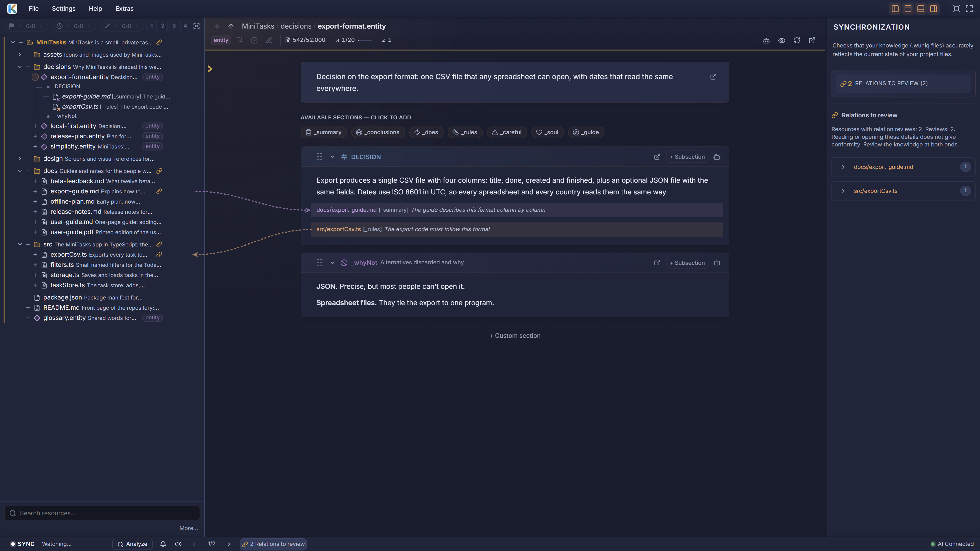Select tree depth level 2 button

pos(163,26)
